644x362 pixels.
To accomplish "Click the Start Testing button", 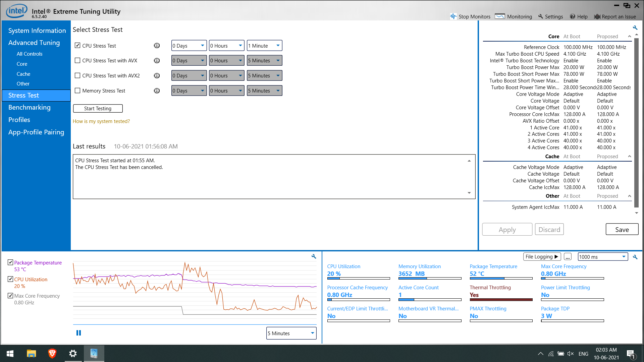I will [98, 108].
